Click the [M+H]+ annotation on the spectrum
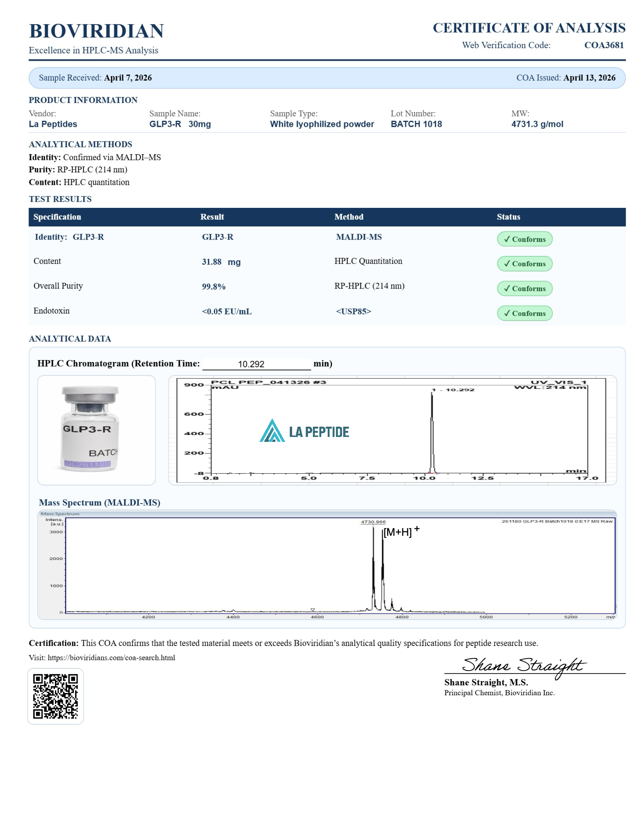 pos(400,532)
